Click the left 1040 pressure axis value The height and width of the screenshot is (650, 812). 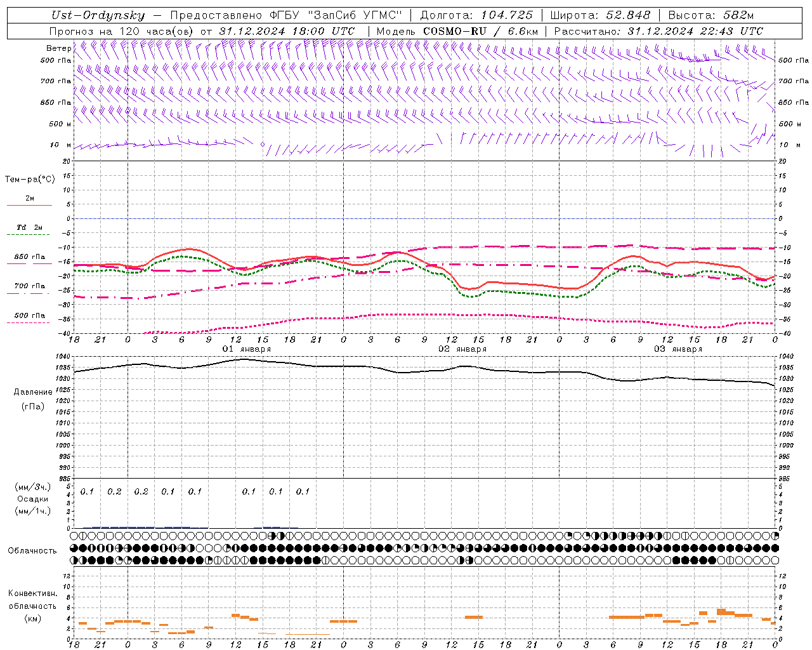[63, 357]
